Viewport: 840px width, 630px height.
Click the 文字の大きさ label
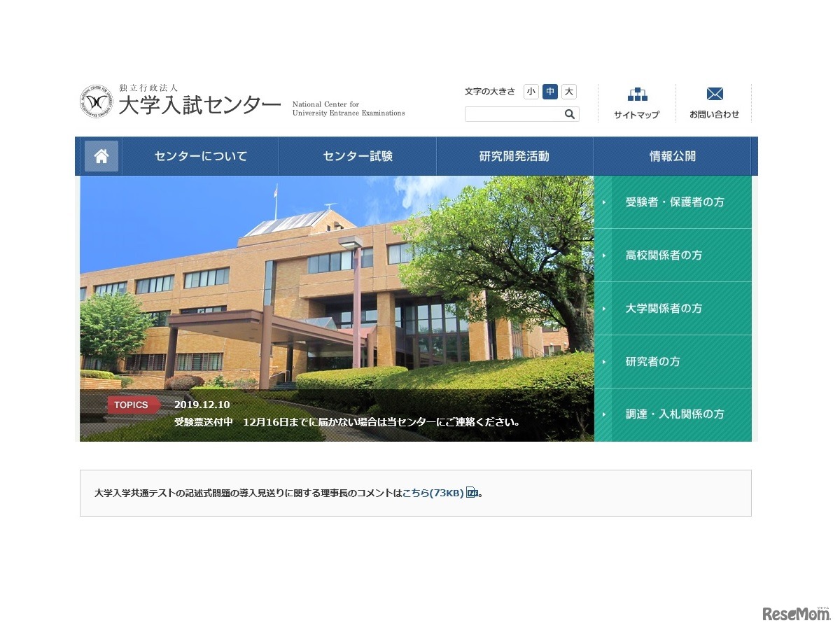coord(490,92)
